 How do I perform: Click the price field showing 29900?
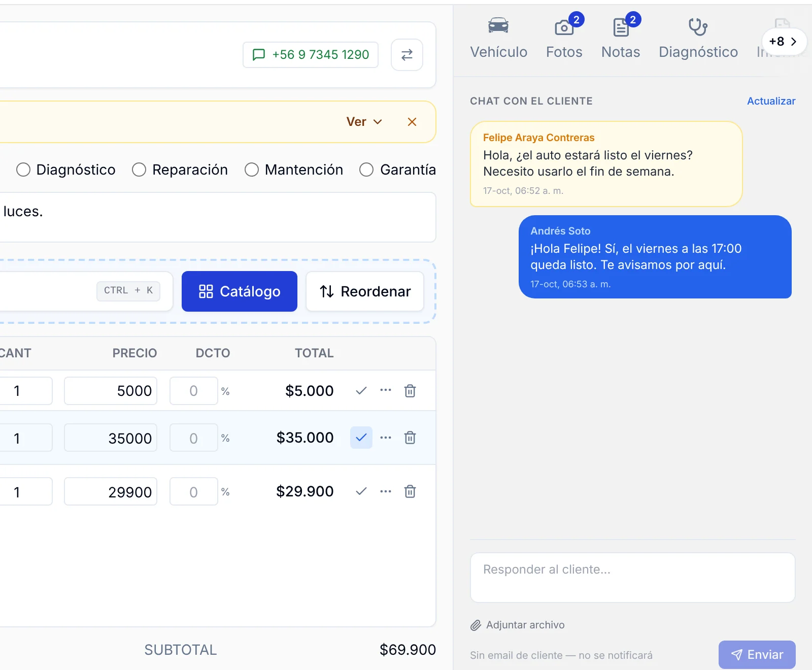(x=111, y=491)
